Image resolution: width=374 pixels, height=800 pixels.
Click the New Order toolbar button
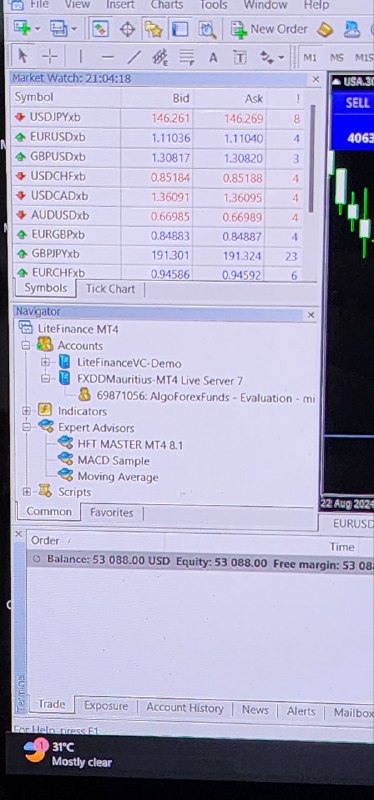pyautogui.click(x=269, y=30)
